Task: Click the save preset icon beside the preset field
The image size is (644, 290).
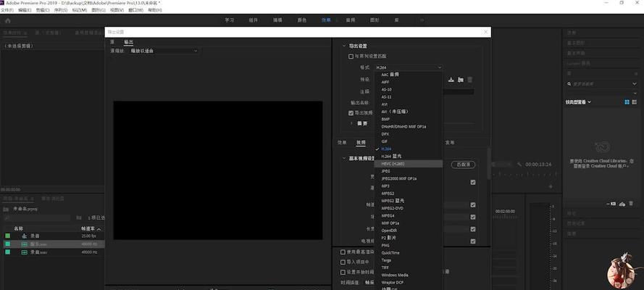Action: (451, 79)
